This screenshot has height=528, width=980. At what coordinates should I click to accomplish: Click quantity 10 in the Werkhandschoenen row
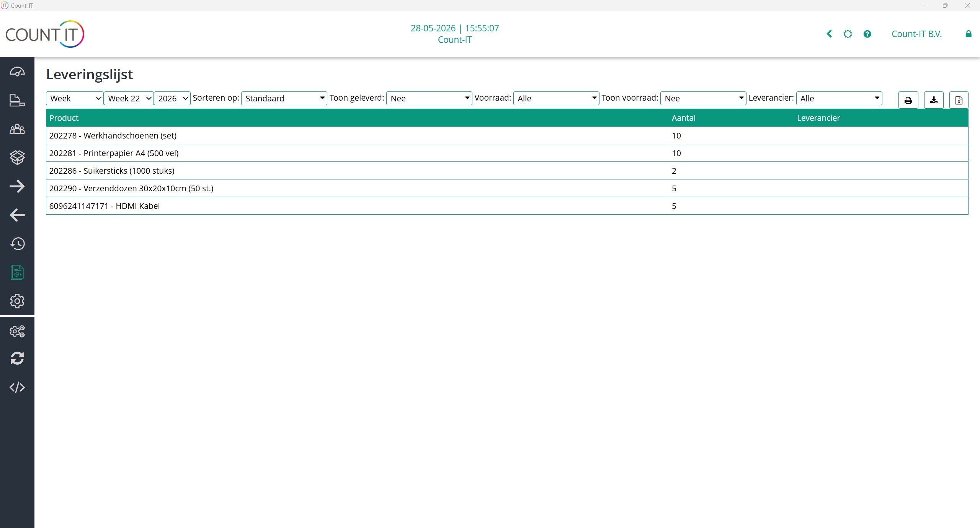676,135
